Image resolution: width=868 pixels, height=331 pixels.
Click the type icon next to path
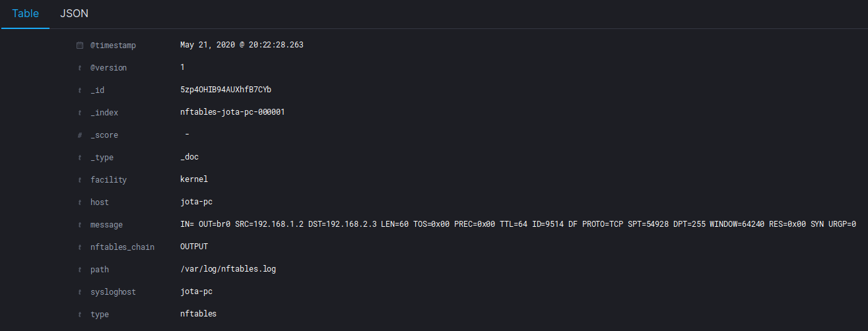[80, 270]
